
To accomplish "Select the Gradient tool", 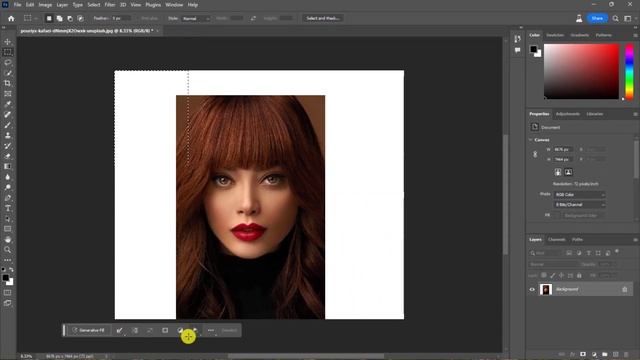I will click(x=7, y=167).
